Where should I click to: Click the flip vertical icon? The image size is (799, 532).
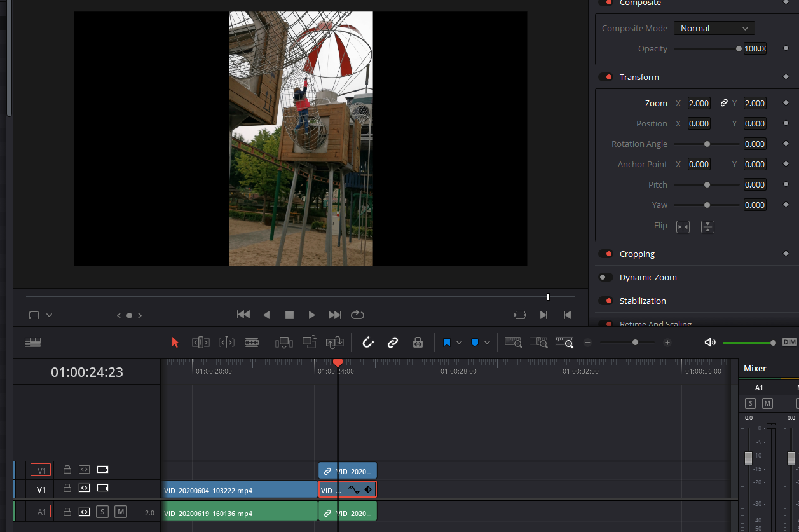(x=707, y=226)
